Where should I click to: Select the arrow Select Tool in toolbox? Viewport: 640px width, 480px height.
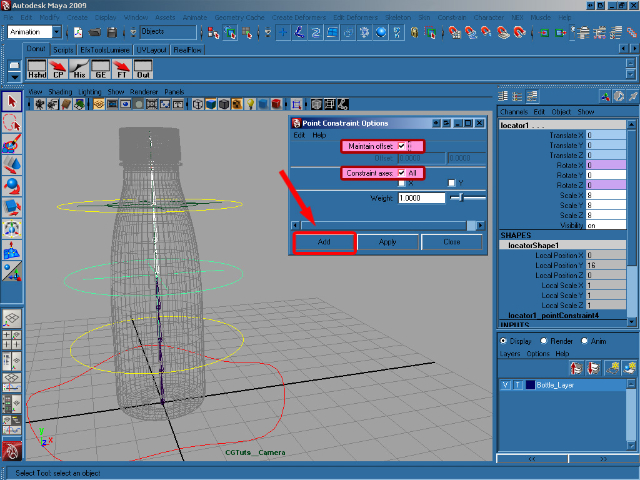12,101
